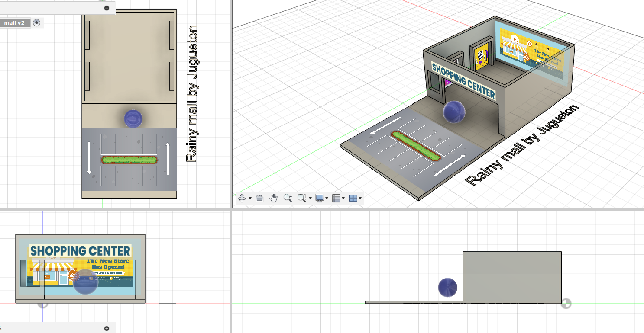Expand the Display Settings dropdown arrow
The width and height of the screenshot is (644, 333).
pyautogui.click(x=327, y=199)
